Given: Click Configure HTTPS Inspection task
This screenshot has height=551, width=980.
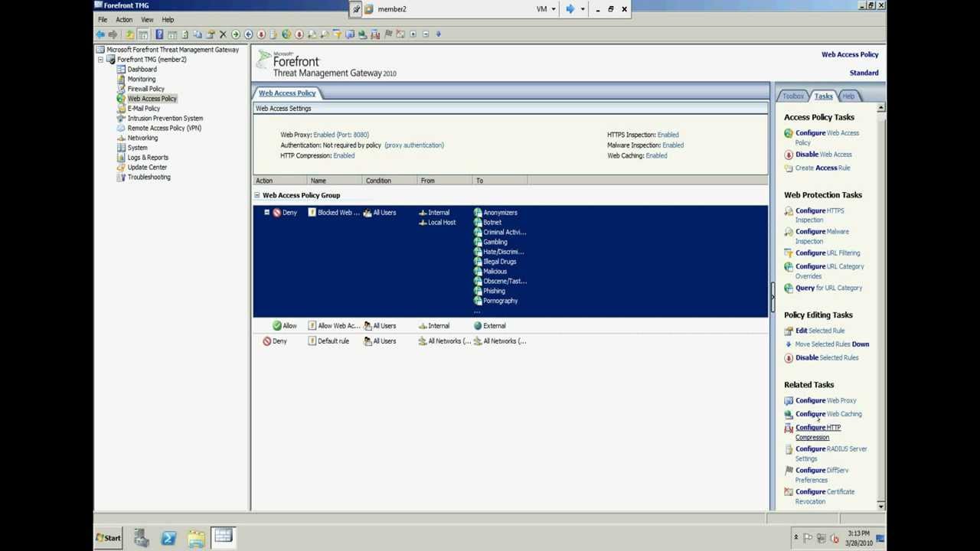Looking at the screenshot, I should click(x=819, y=215).
